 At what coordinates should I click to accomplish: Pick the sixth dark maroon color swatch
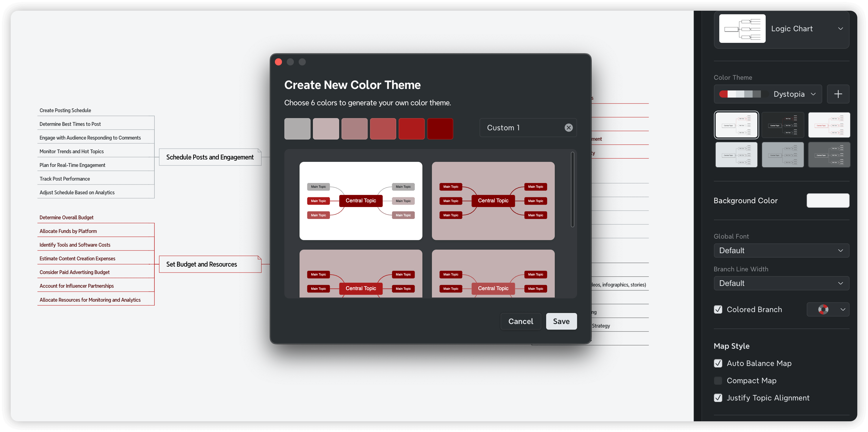click(x=440, y=129)
